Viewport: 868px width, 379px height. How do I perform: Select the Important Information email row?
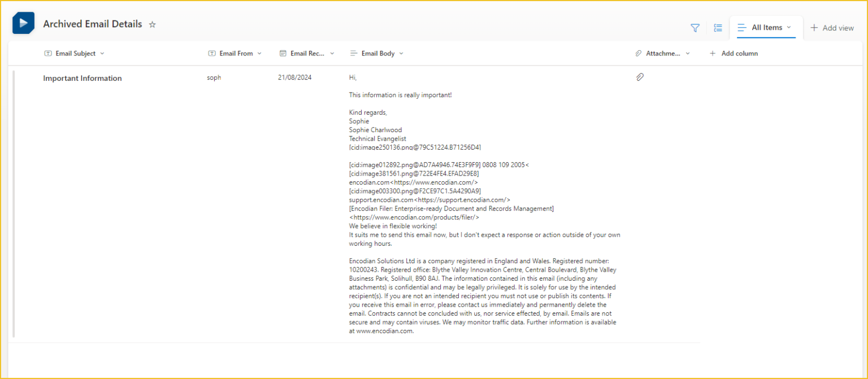click(x=83, y=78)
